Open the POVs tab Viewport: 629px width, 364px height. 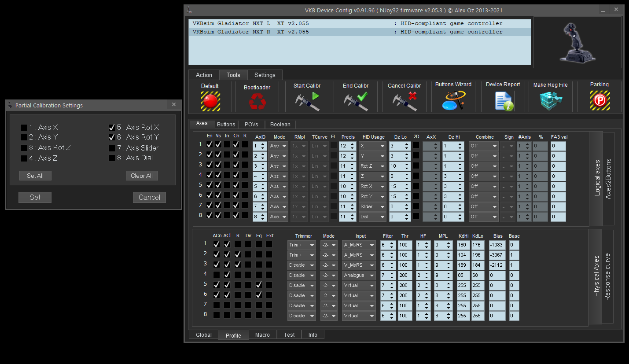(251, 125)
